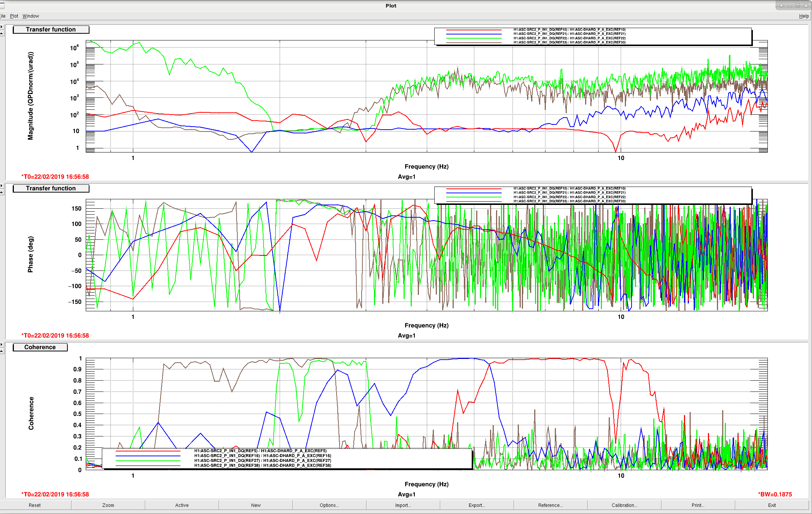Image resolution: width=812 pixels, height=514 pixels.
Task: Open the Window menu
Action: (x=31, y=16)
